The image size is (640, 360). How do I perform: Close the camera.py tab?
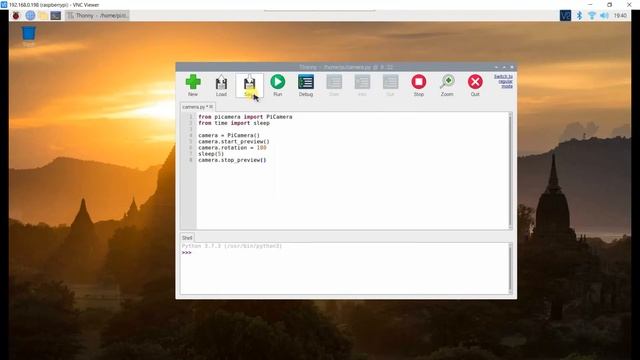point(211,107)
